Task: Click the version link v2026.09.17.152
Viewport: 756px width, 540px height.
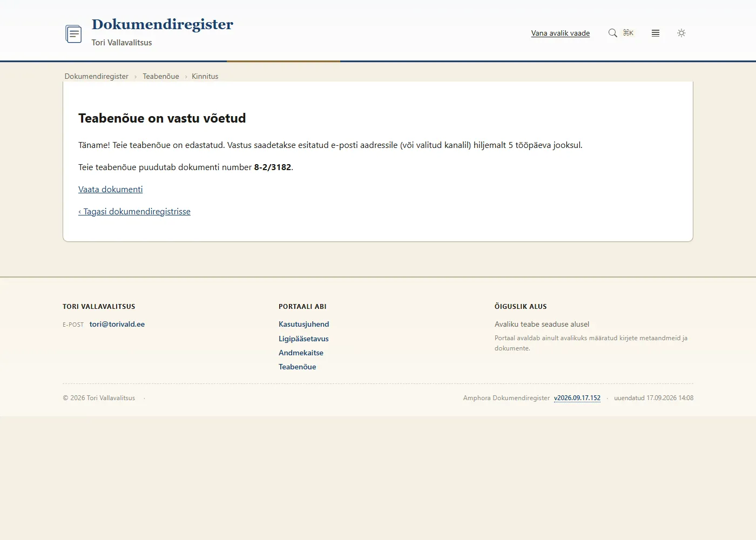Action: coord(577,398)
